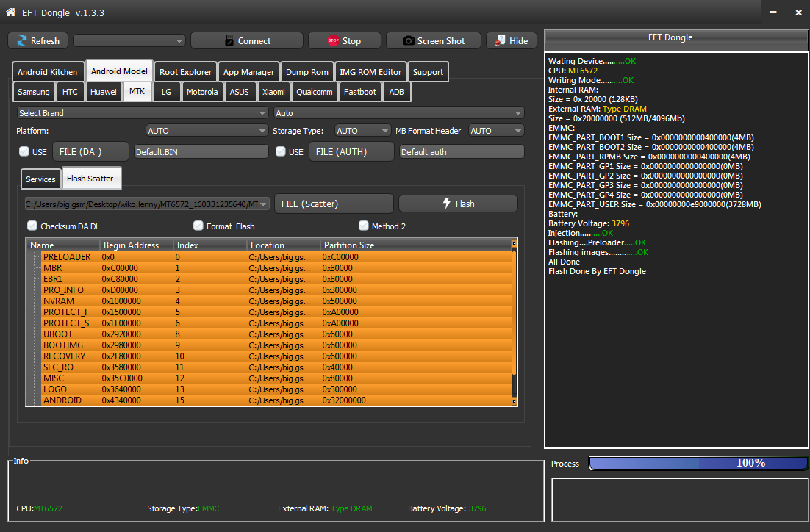Click the Refresh arrows icon

22,40
